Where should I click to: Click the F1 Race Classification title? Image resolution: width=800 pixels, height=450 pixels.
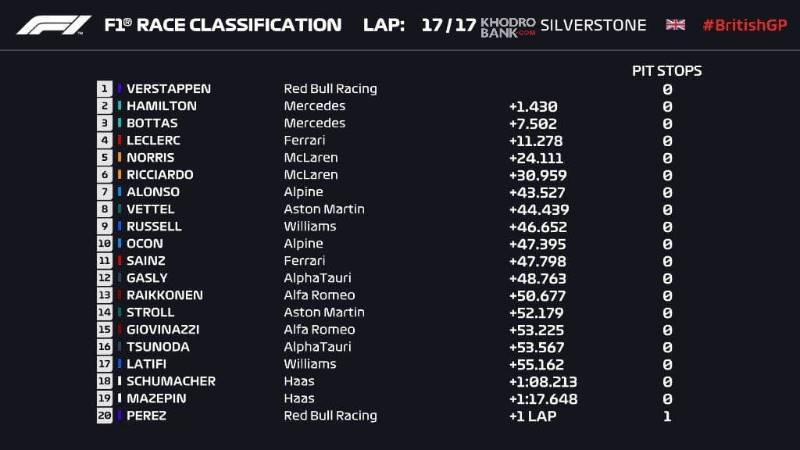222,25
